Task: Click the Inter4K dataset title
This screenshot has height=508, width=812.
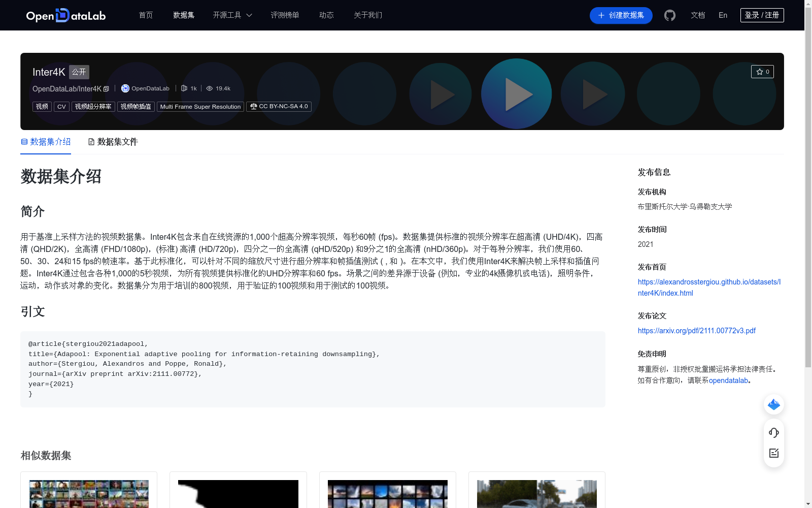Action: tap(49, 72)
